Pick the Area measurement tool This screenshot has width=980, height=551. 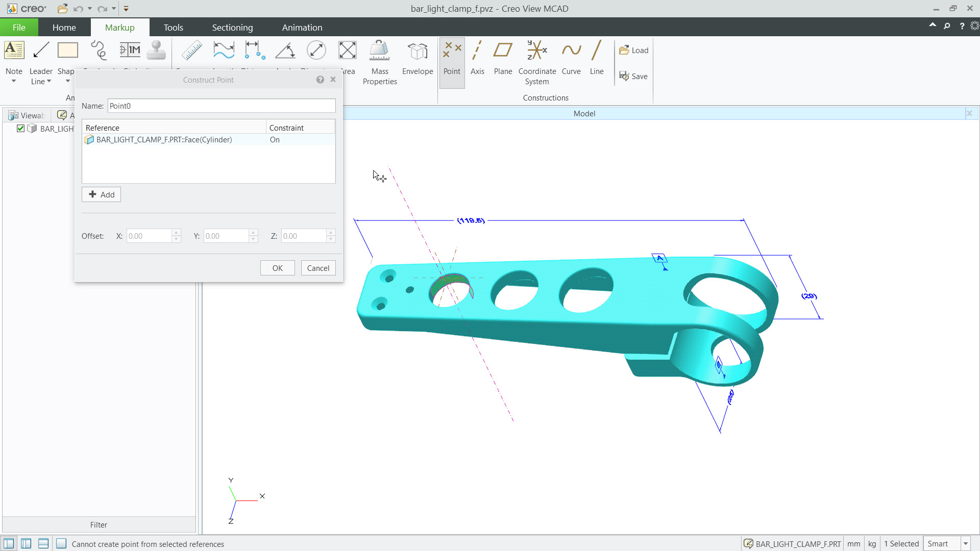(x=348, y=51)
